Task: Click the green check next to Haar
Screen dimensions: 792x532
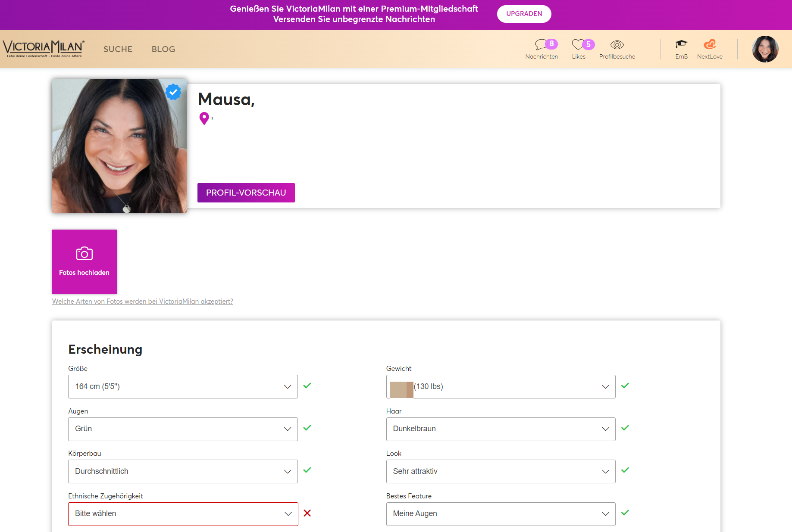Action: [x=625, y=428]
